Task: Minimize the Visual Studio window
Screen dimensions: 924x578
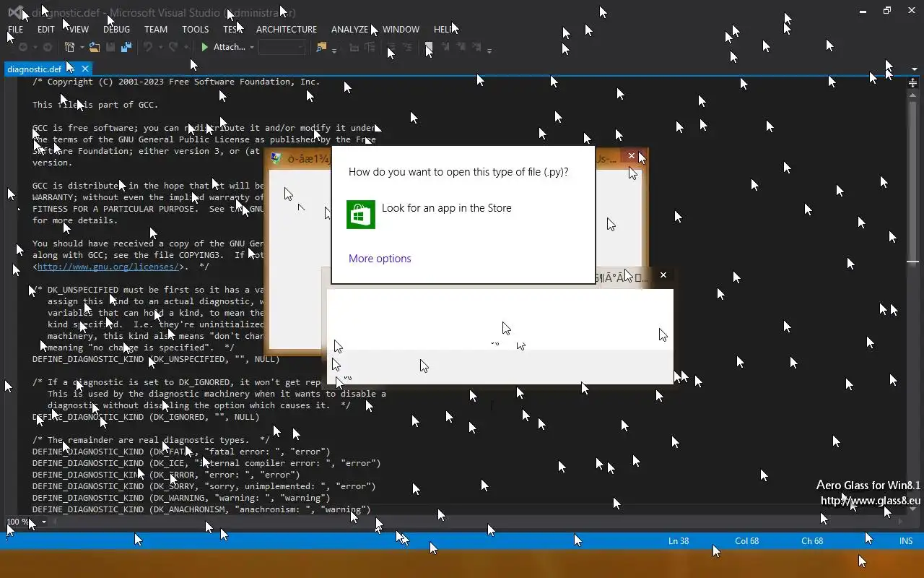Action: [x=864, y=11]
